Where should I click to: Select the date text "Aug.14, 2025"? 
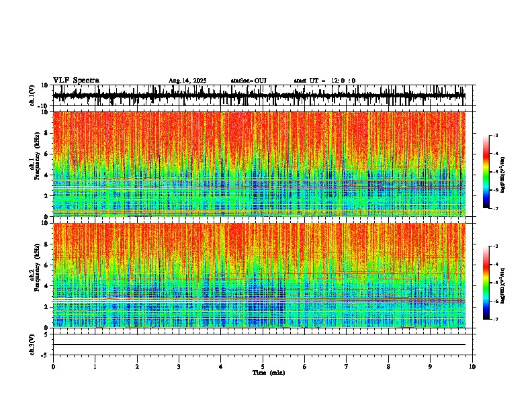pyautogui.click(x=187, y=81)
